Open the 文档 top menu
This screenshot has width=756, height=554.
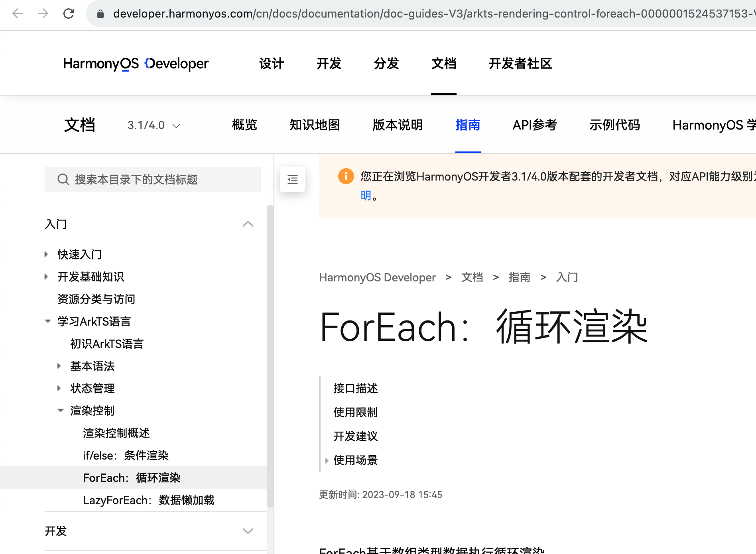pyautogui.click(x=444, y=63)
